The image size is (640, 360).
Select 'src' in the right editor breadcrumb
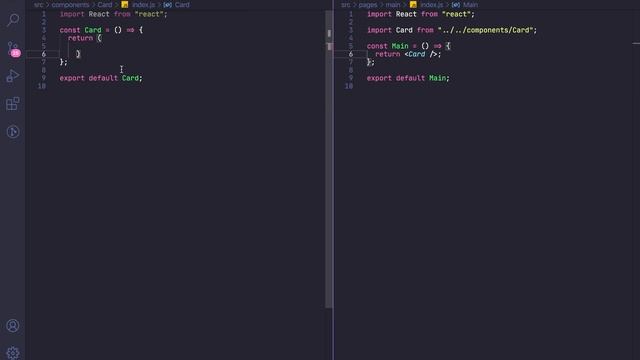click(346, 4)
